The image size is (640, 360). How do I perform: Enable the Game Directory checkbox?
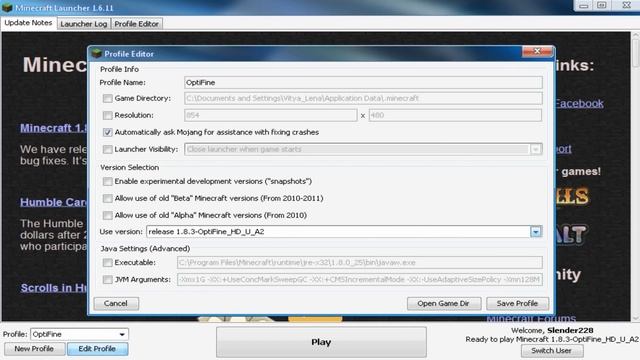pos(107,98)
